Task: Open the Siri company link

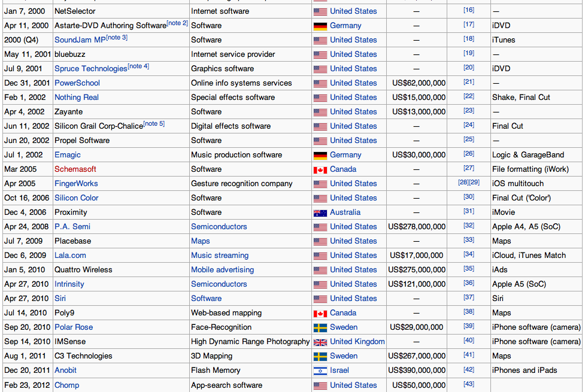Action: pyautogui.click(x=60, y=299)
